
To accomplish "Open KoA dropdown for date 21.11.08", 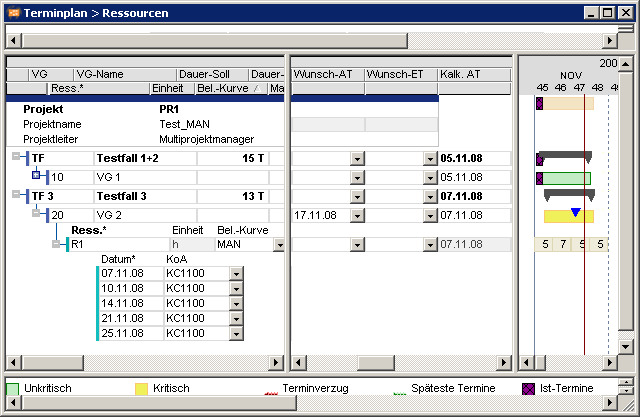I will pos(236,319).
